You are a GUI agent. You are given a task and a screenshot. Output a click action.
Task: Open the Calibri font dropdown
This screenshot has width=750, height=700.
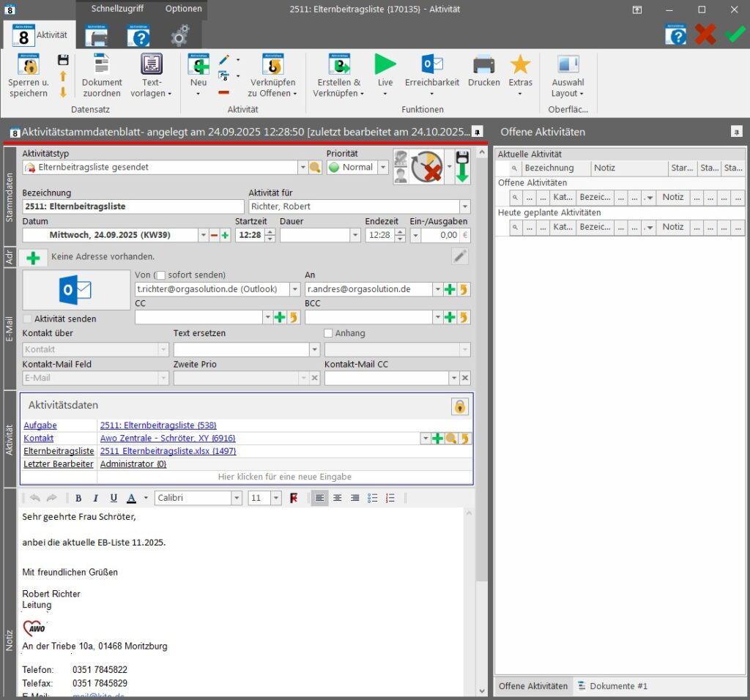237,498
